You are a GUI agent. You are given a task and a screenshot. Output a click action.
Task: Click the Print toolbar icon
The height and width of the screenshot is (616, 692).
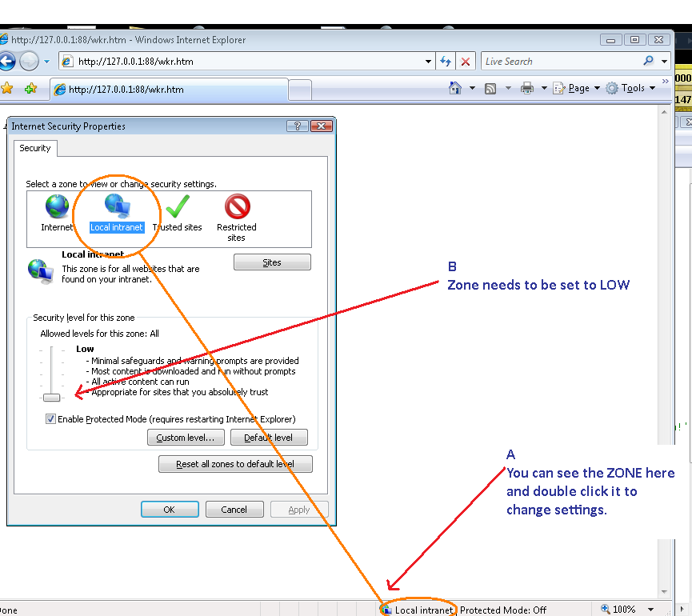[526, 88]
